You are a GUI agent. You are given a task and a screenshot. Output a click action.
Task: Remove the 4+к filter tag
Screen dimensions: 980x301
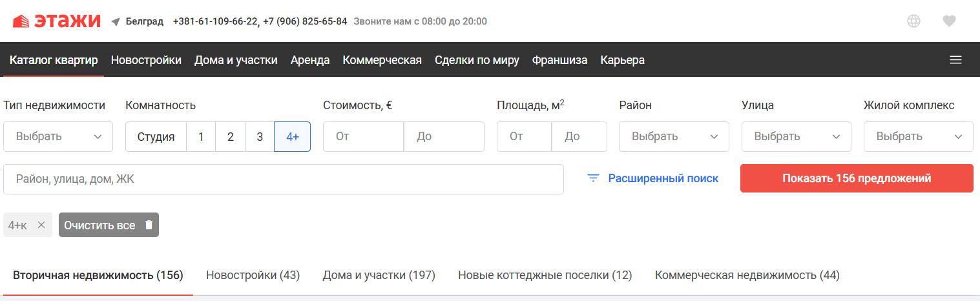[41, 225]
